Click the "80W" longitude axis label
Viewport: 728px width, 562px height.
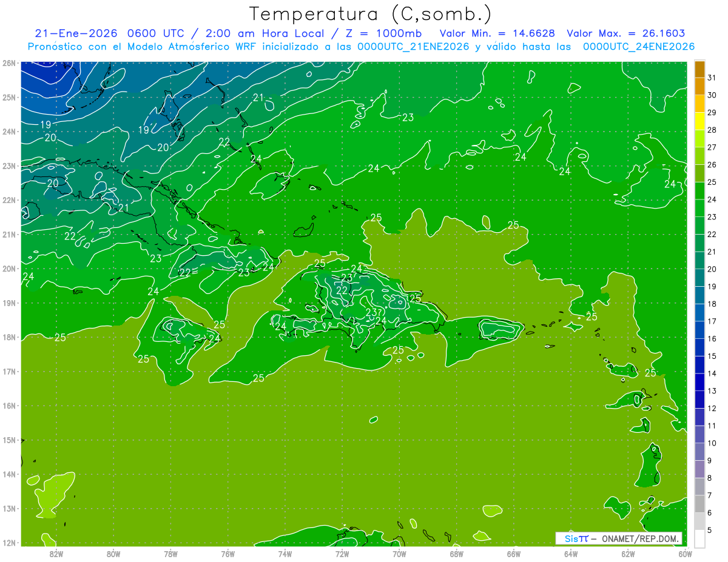113,554
